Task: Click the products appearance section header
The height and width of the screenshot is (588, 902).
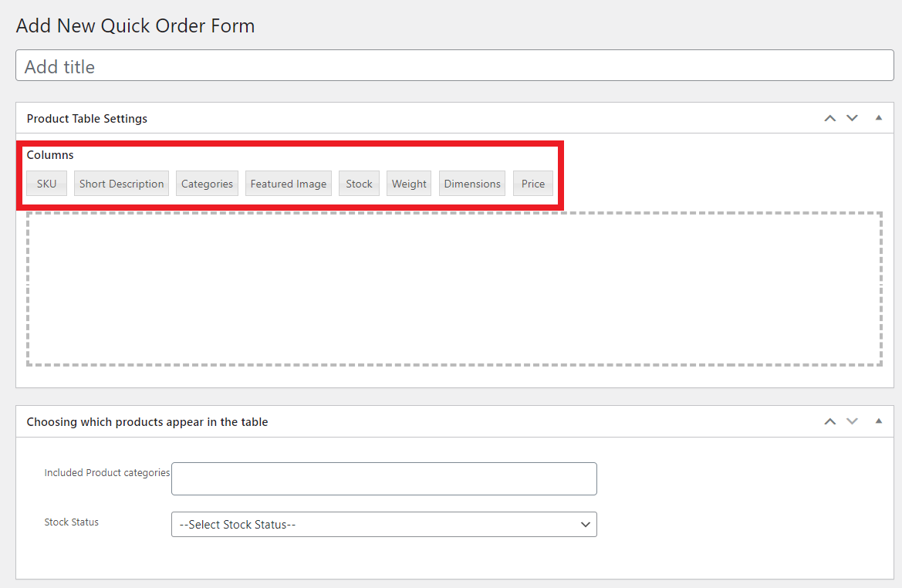Action: 147,421
